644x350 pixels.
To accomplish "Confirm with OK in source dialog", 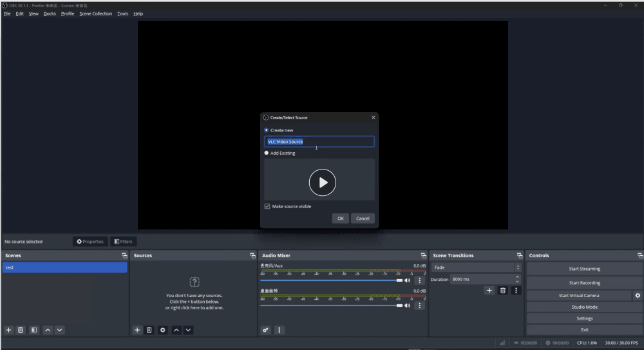I will 341,219.
